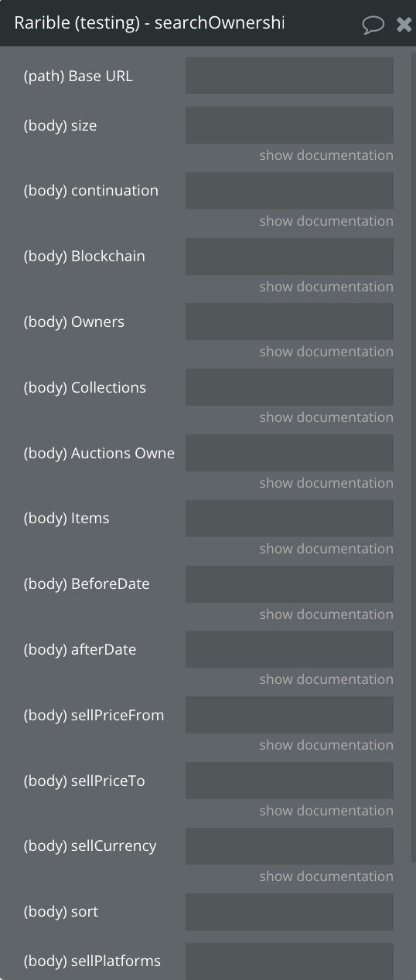Screen dimensions: 416x980
Task: Show documentation for the size parameter
Action: pos(326,155)
